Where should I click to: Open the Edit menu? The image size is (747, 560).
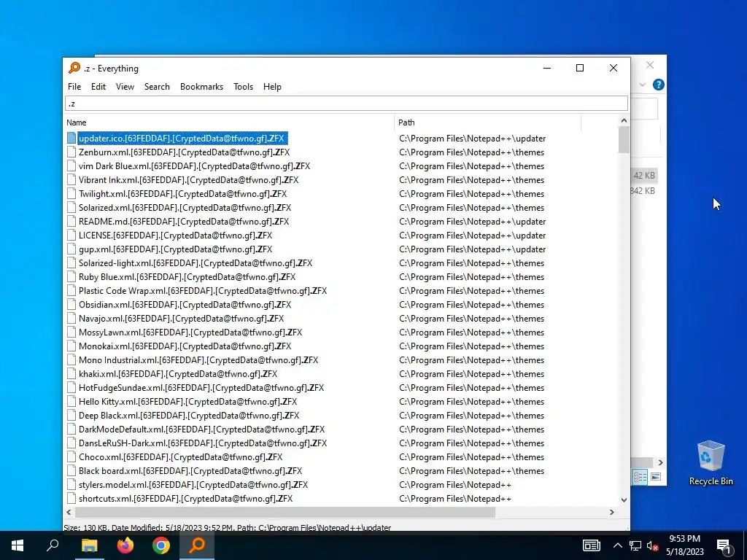pos(98,87)
